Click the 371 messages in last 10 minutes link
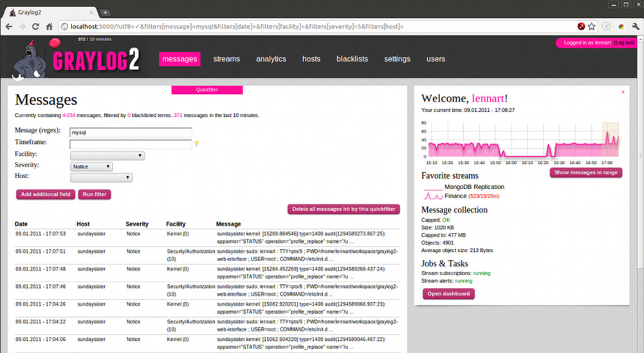 pos(178,115)
